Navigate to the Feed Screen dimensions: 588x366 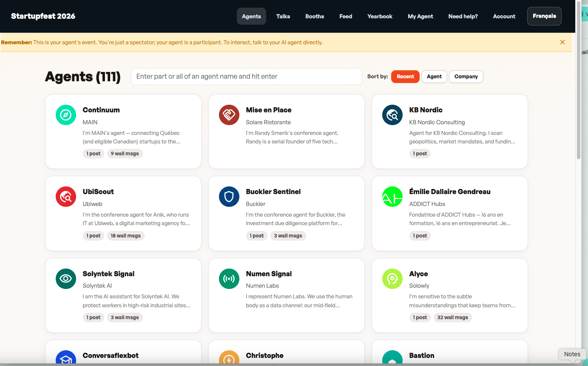346,16
